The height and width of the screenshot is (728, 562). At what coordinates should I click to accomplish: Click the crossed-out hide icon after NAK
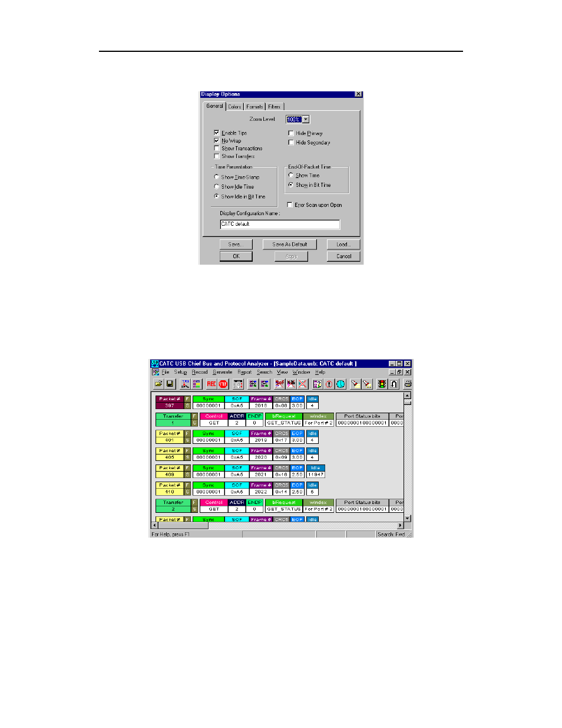pyautogui.click(x=303, y=384)
